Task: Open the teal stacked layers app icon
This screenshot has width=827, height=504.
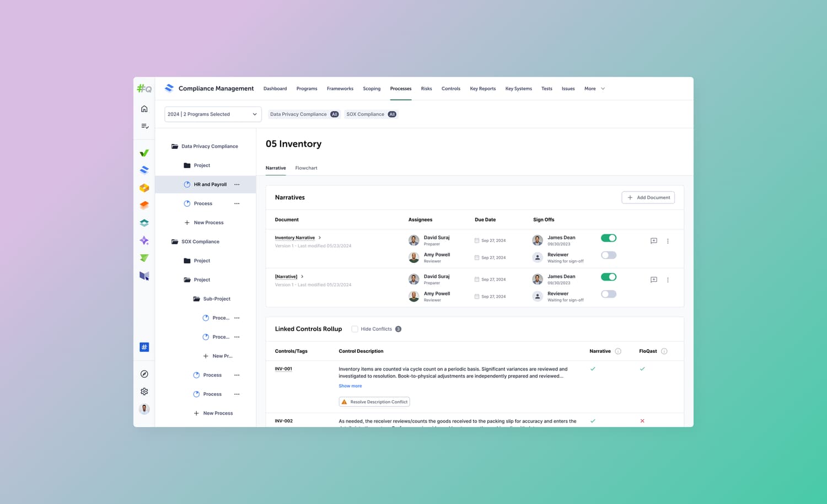Action: tap(144, 223)
